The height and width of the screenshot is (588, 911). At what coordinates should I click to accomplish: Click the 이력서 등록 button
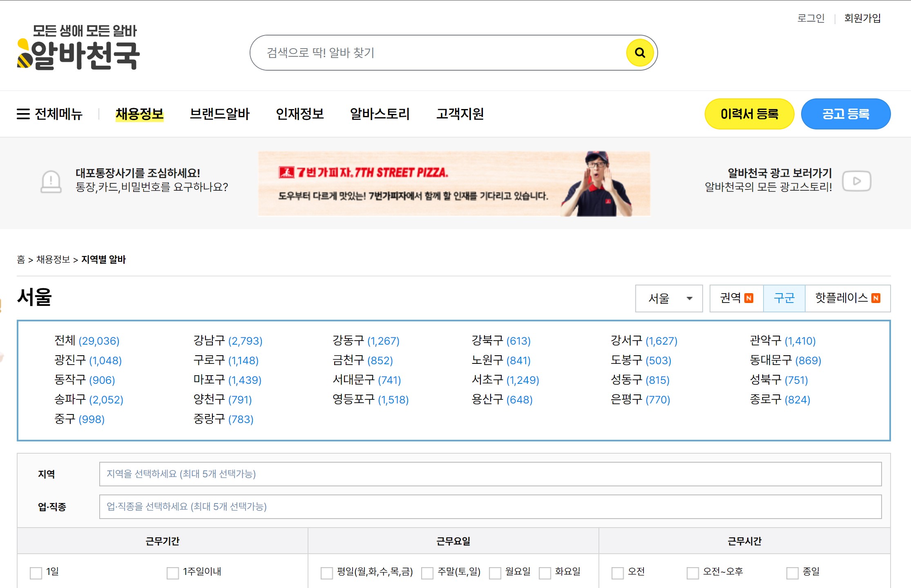point(749,114)
